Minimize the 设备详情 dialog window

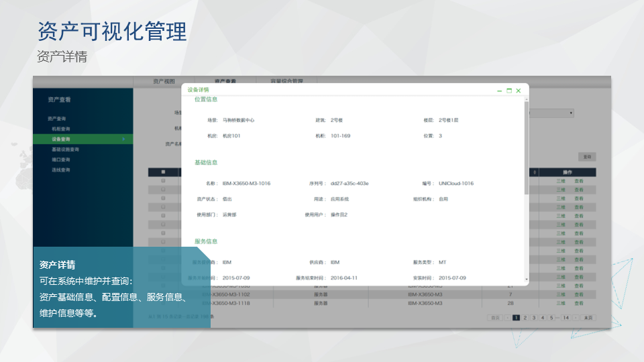click(499, 91)
